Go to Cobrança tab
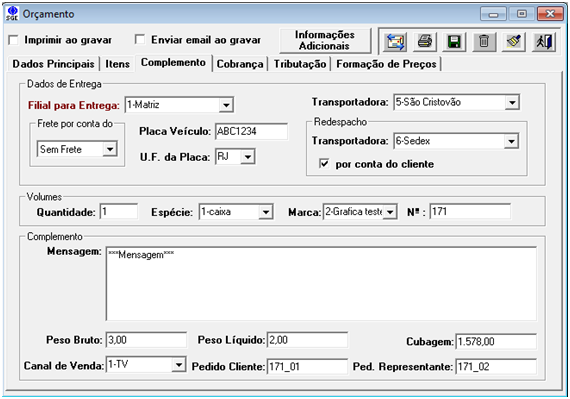Screen dimensions: 570x399 [240, 64]
